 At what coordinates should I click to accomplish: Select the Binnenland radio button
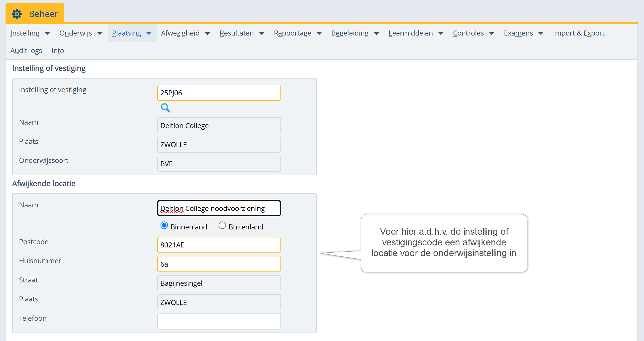pyautogui.click(x=164, y=226)
